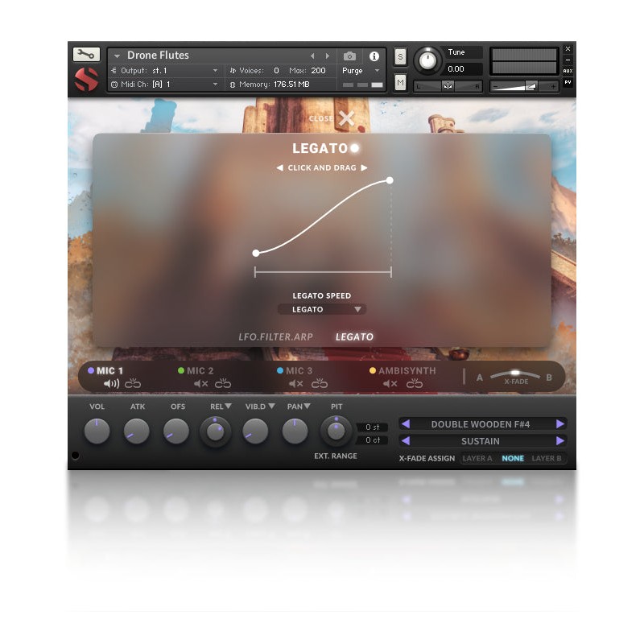Screen dimensions: 644x644
Task: Toggle the Solo S button
Action: point(401,56)
